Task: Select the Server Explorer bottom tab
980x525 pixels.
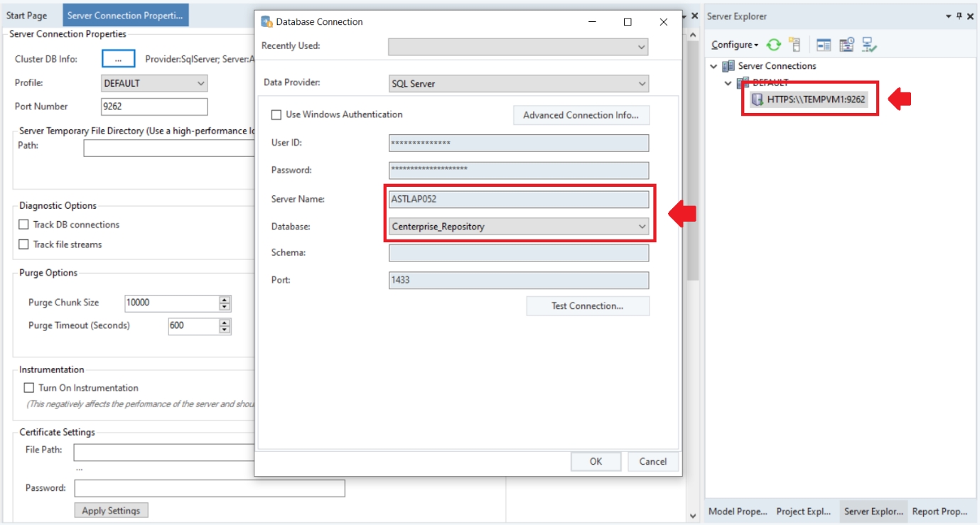Action: pyautogui.click(x=873, y=512)
